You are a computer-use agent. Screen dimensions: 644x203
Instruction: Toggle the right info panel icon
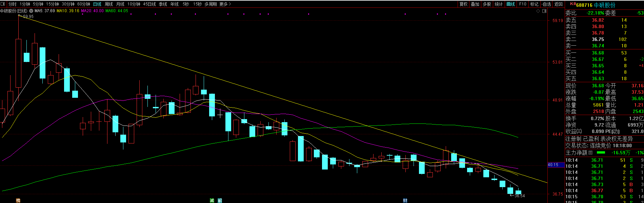pyautogui.click(x=544, y=11)
